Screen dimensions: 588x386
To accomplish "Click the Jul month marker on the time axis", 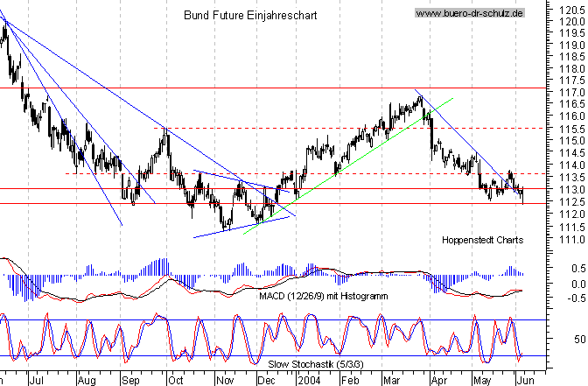I will (37, 381).
